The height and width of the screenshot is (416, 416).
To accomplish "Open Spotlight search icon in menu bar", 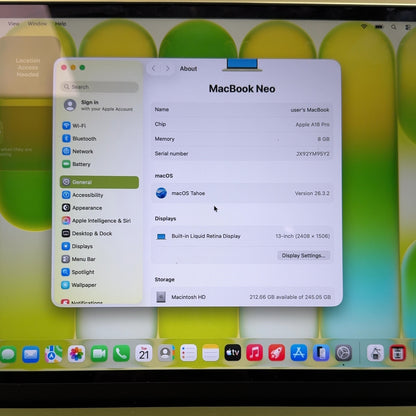I will point(394,27).
